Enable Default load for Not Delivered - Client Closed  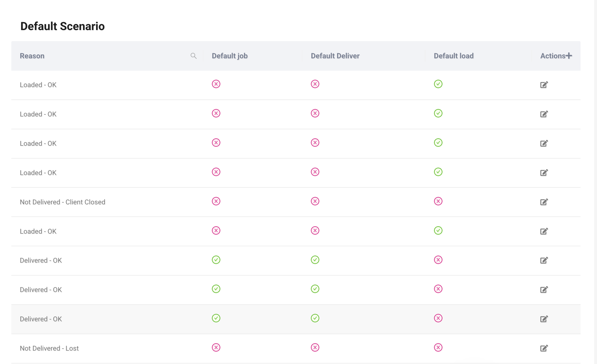(x=438, y=201)
